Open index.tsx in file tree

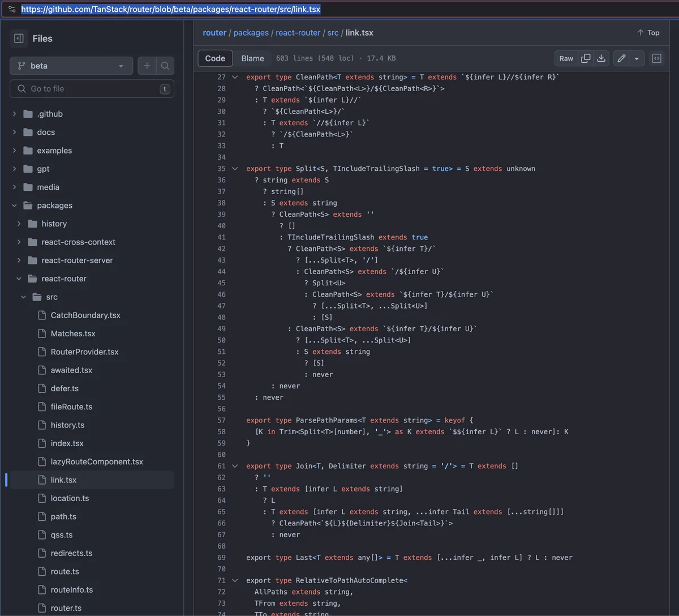click(67, 443)
